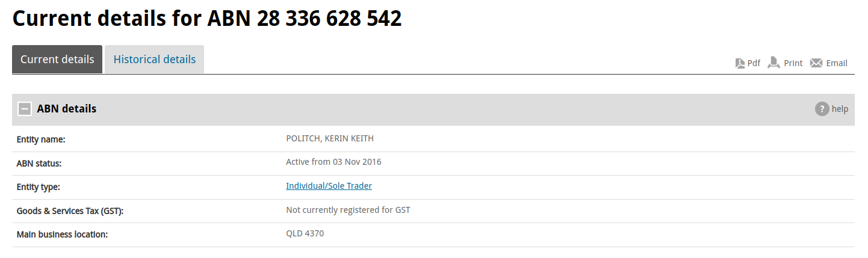Click the Pdf text label
Screen dimensions: 868x258
754,63
